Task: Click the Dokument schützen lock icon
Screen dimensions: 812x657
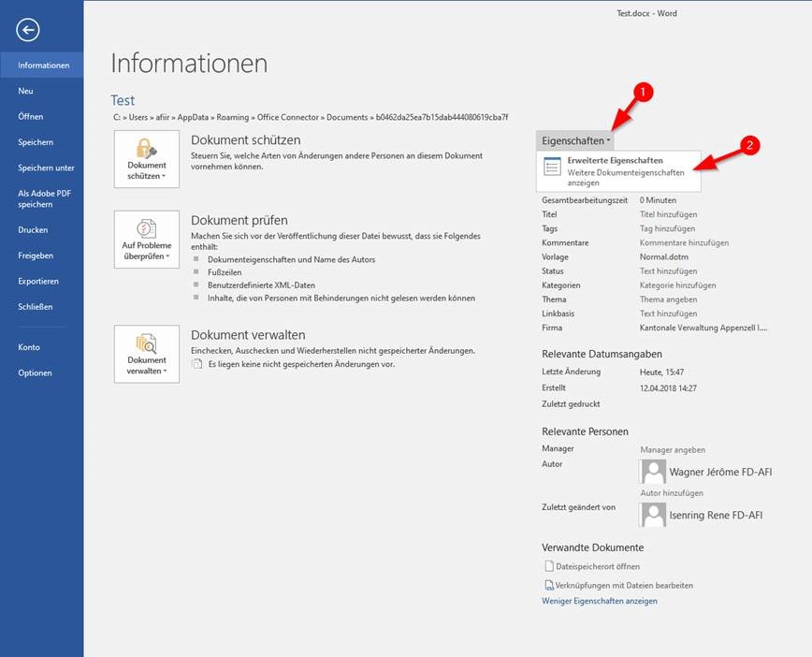Action: click(146, 148)
